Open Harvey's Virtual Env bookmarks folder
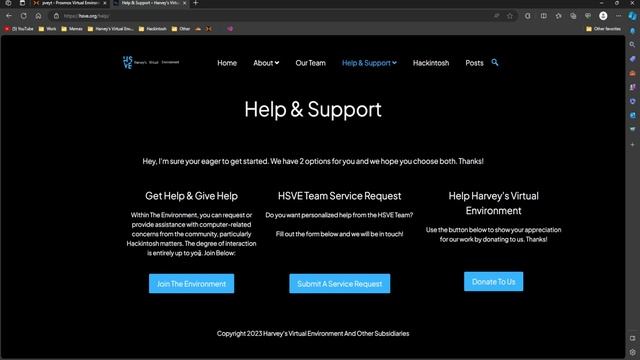The height and width of the screenshot is (360, 640). pyautogui.click(x=111, y=29)
